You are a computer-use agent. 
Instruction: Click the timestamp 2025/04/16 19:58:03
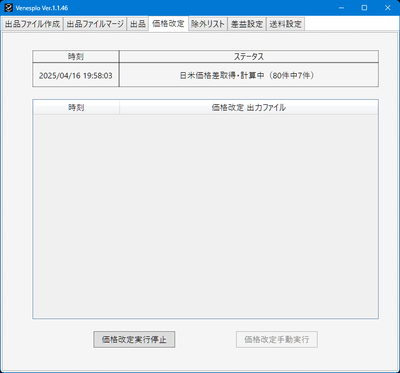pos(76,76)
